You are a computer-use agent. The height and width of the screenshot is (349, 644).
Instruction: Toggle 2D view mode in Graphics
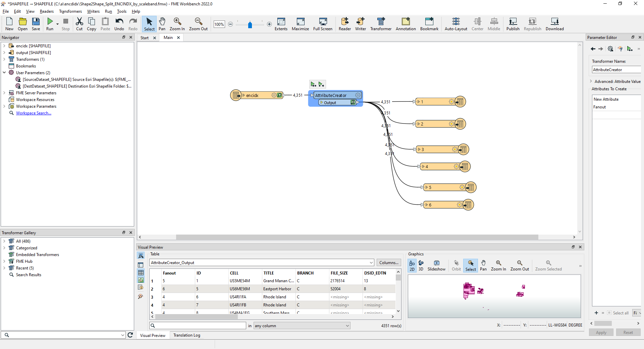(412, 265)
